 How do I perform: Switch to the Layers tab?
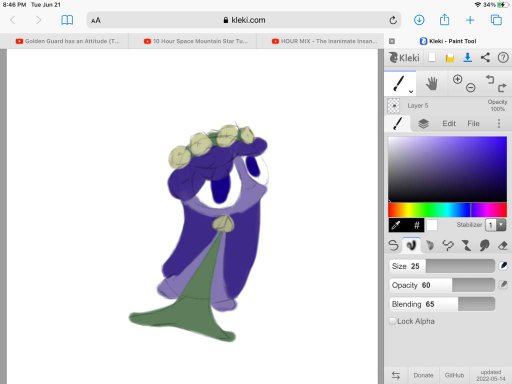423,124
